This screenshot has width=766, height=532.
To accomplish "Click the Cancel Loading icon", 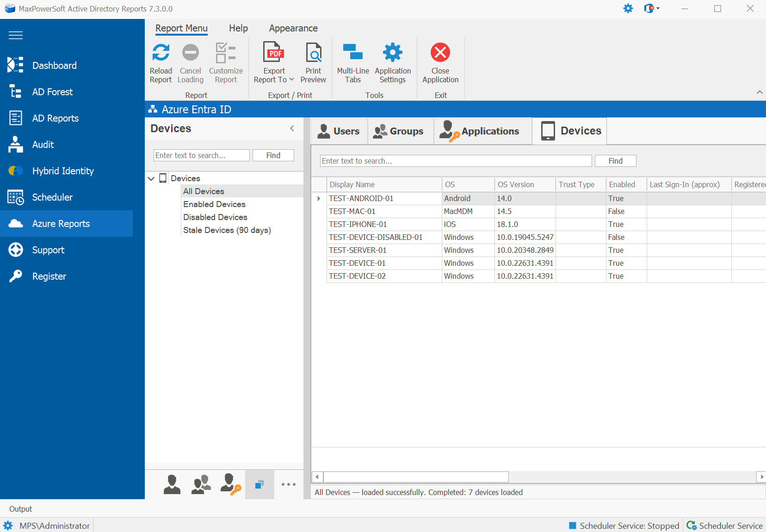I will 190,53.
